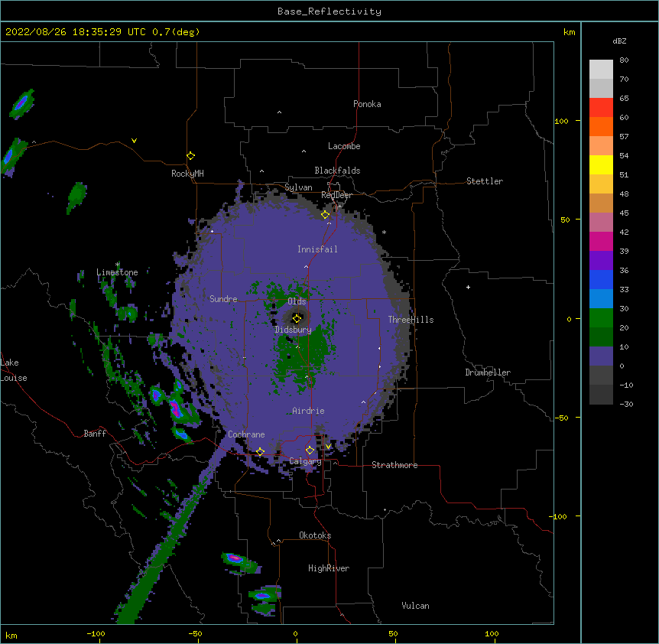Click the yellow diamond marker above RockyMH
Image resolution: width=659 pixels, height=644 pixels.
[x=190, y=156]
